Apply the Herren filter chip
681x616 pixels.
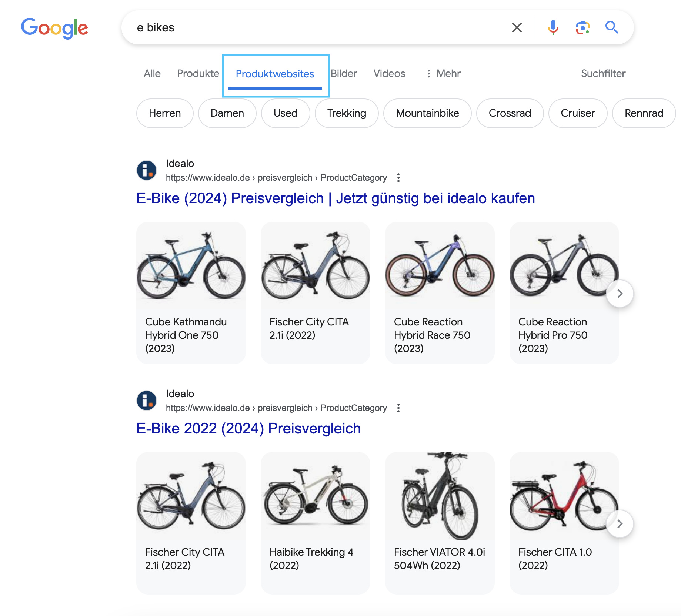point(165,113)
